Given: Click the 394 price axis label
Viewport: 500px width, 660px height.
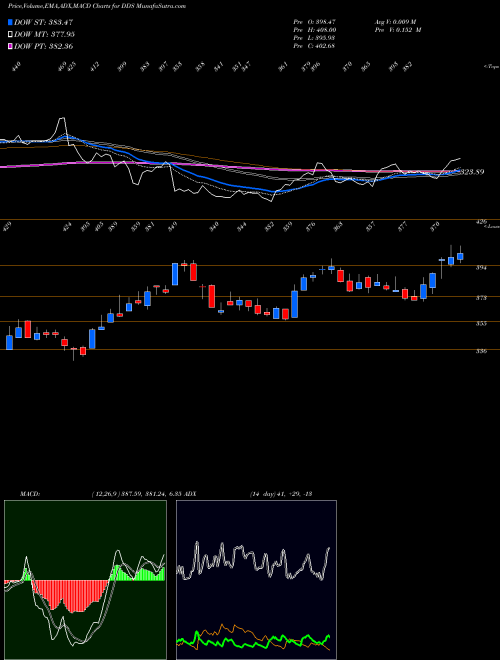Looking at the screenshot, I should click(481, 268).
